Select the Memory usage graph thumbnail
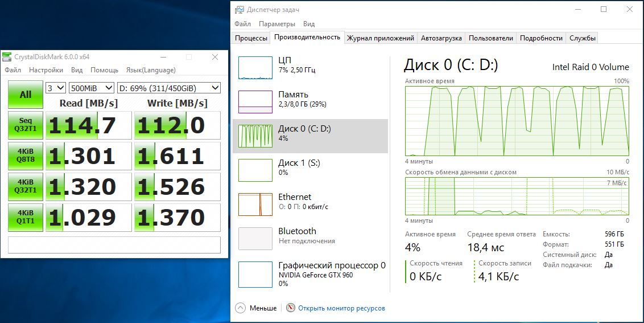Screen dimensions: 644x323 coord(255,101)
